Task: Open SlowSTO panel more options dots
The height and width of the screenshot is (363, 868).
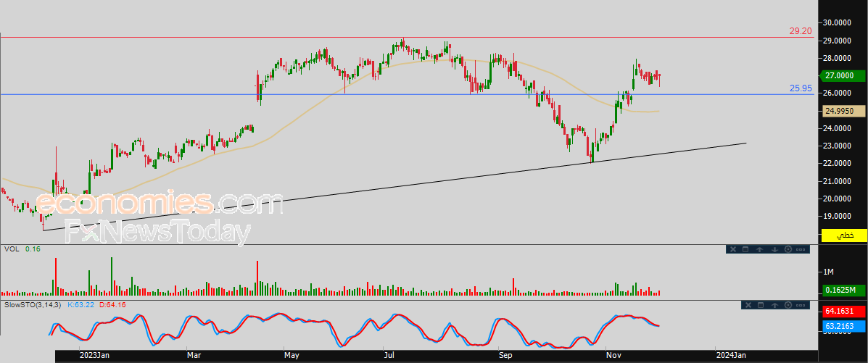Action: (x=801, y=306)
